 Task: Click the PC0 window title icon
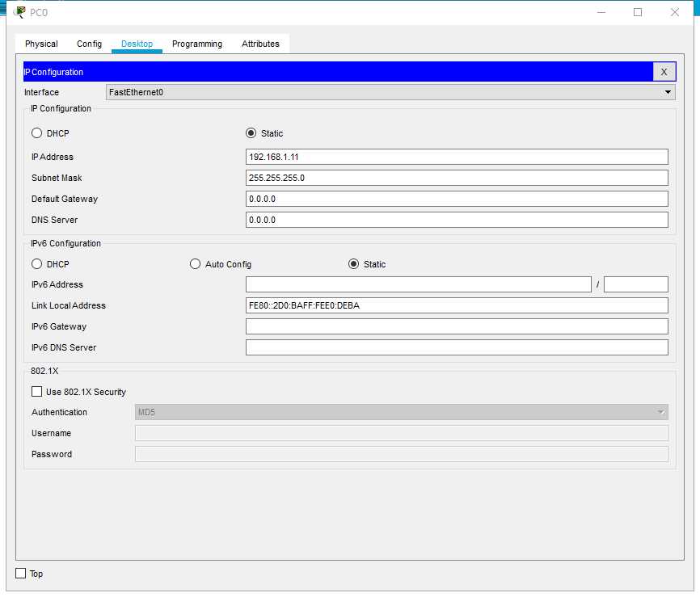pyautogui.click(x=19, y=12)
